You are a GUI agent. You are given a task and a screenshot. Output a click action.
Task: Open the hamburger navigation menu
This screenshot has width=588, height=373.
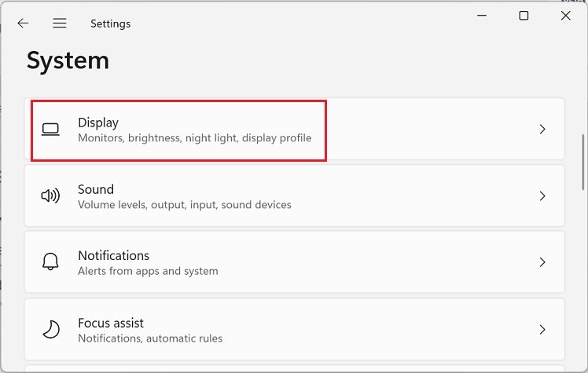tap(60, 24)
